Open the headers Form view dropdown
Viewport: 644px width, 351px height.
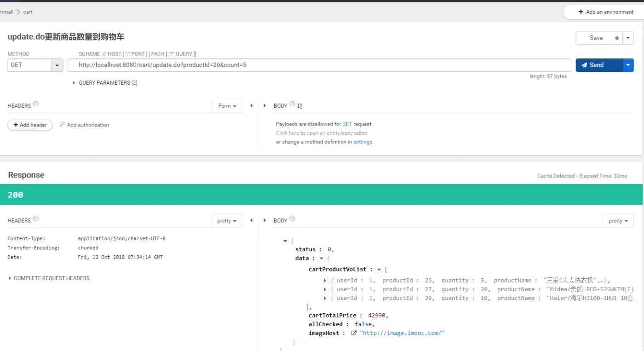(227, 106)
